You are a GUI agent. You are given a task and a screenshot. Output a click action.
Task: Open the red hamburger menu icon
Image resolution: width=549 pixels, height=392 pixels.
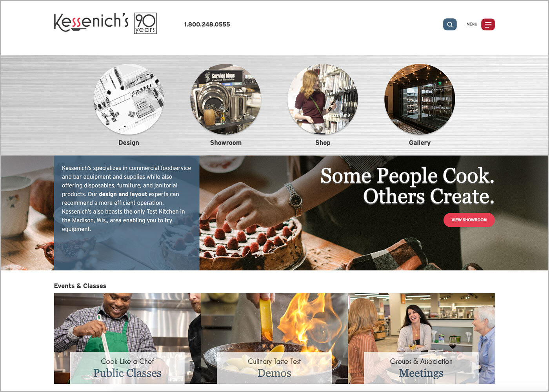tap(488, 24)
